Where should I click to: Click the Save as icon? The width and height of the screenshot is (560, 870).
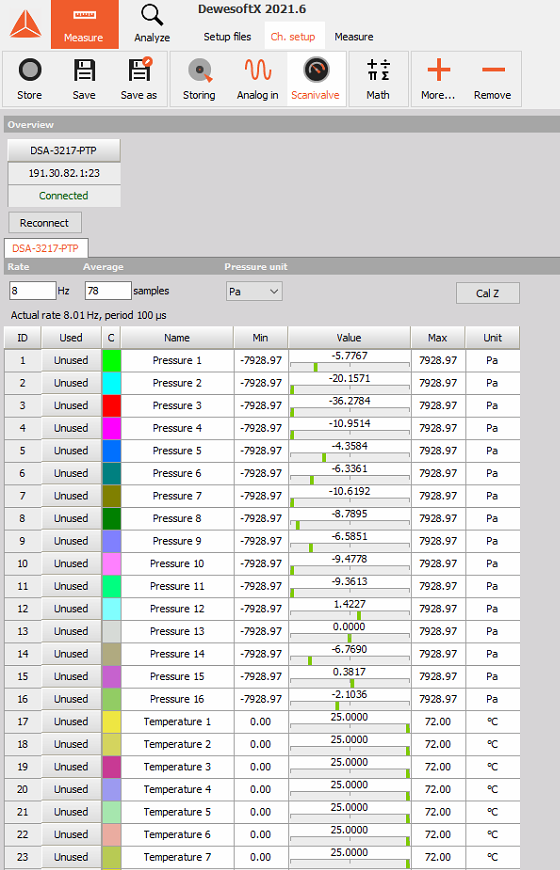139,79
